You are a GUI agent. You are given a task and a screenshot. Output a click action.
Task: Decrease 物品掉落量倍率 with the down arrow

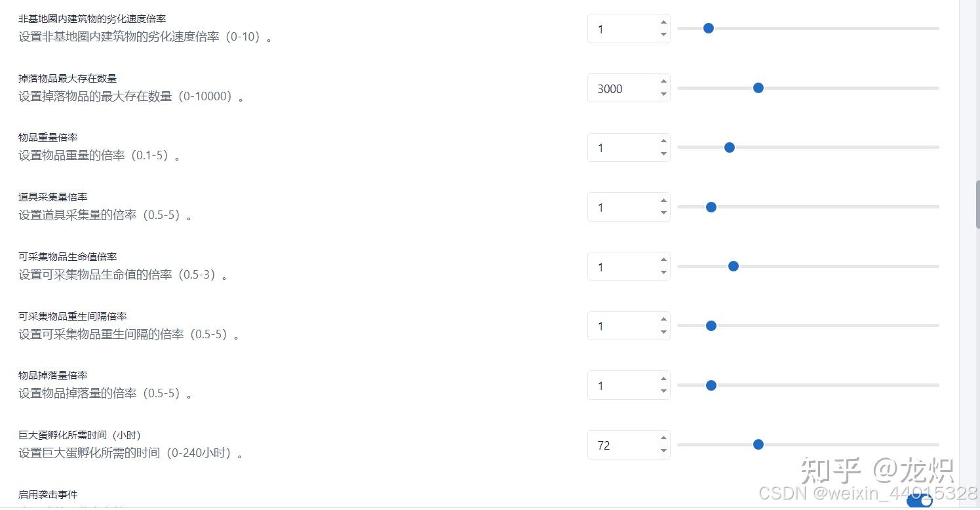tap(663, 391)
